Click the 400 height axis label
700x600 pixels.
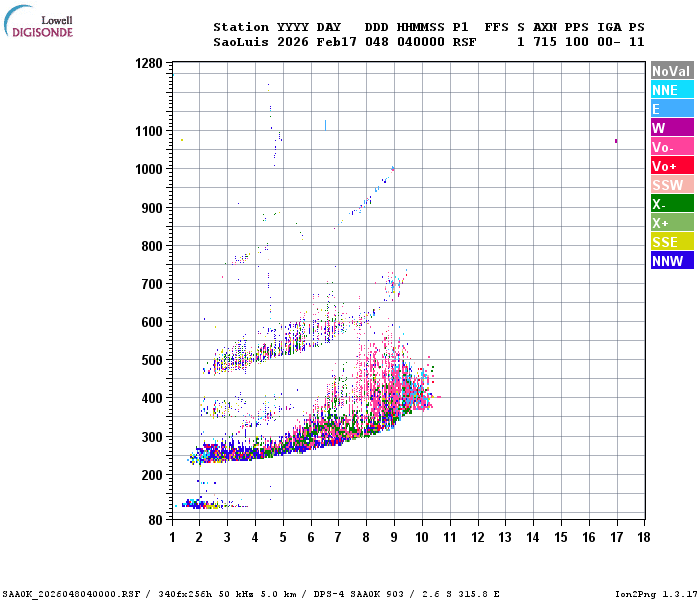click(152, 398)
